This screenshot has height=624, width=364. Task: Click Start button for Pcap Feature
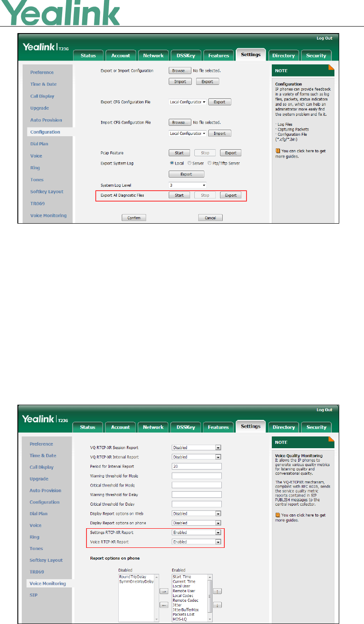tap(179, 153)
